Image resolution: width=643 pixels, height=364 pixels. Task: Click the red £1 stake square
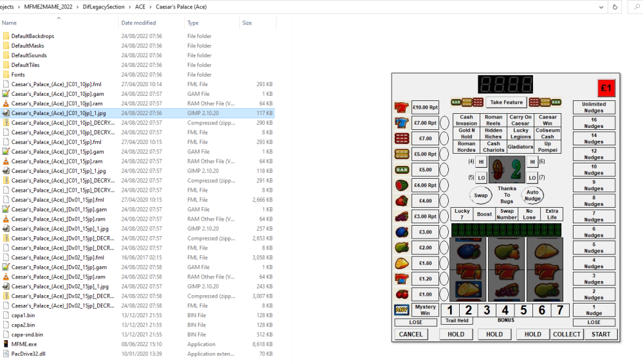[x=606, y=88]
